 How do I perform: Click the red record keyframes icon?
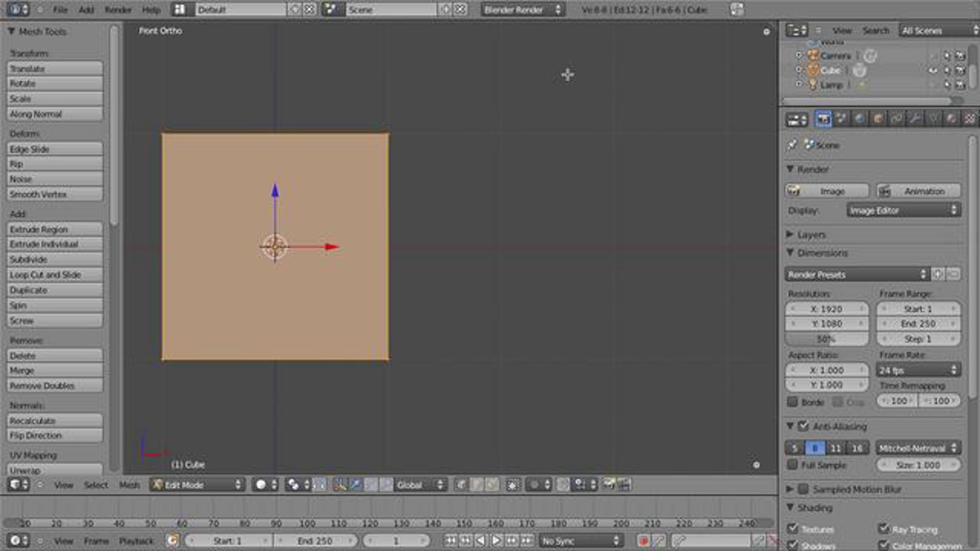coord(644,541)
